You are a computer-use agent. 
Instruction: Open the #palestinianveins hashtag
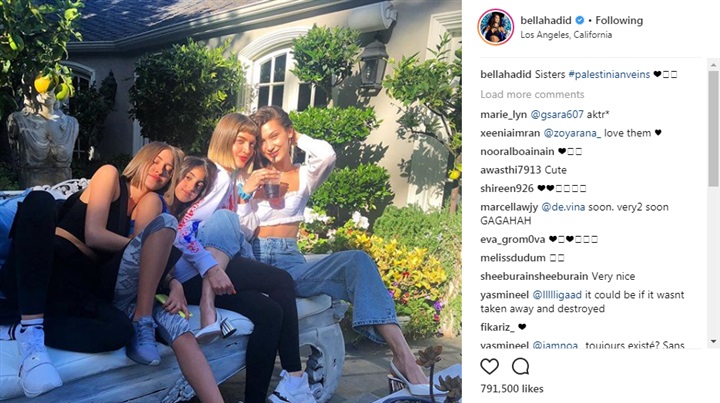pyautogui.click(x=609, y=74)
